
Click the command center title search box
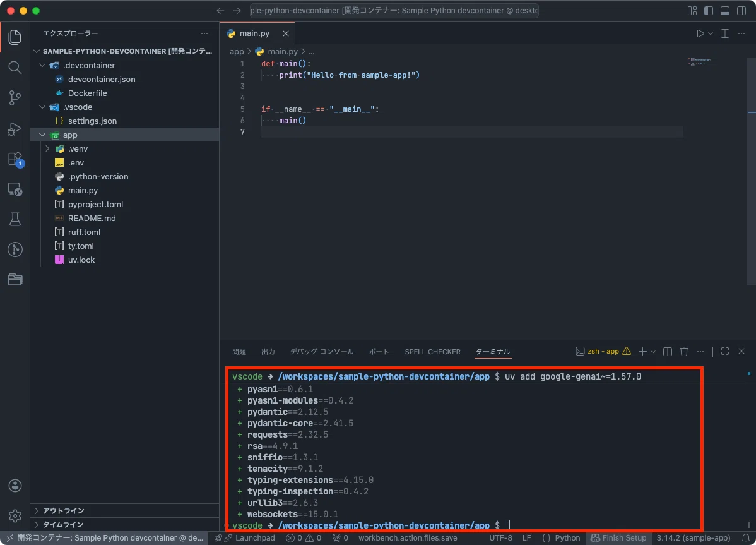[394, 11]
